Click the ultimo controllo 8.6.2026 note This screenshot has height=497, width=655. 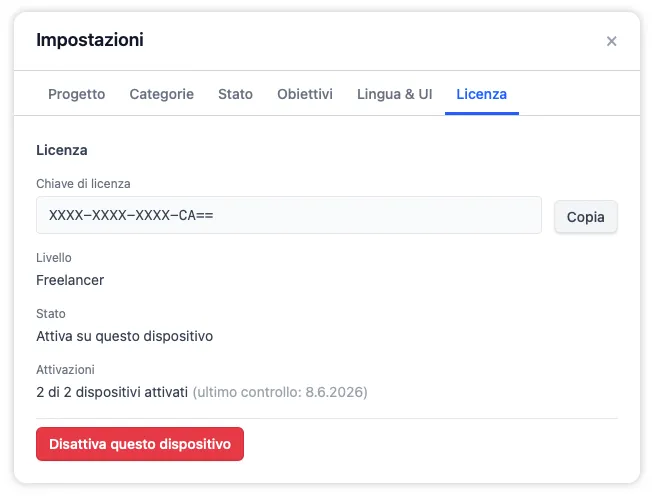click(x=280, y=392)
